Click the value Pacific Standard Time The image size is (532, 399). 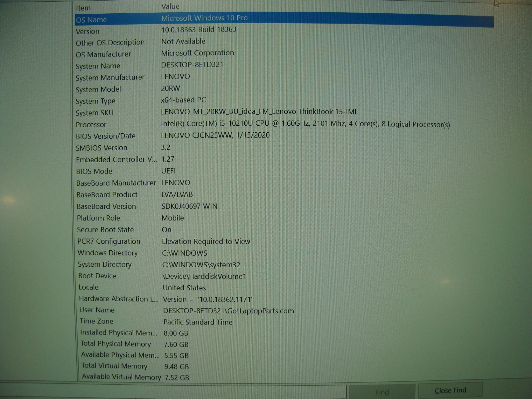click(x=198, y=322)
